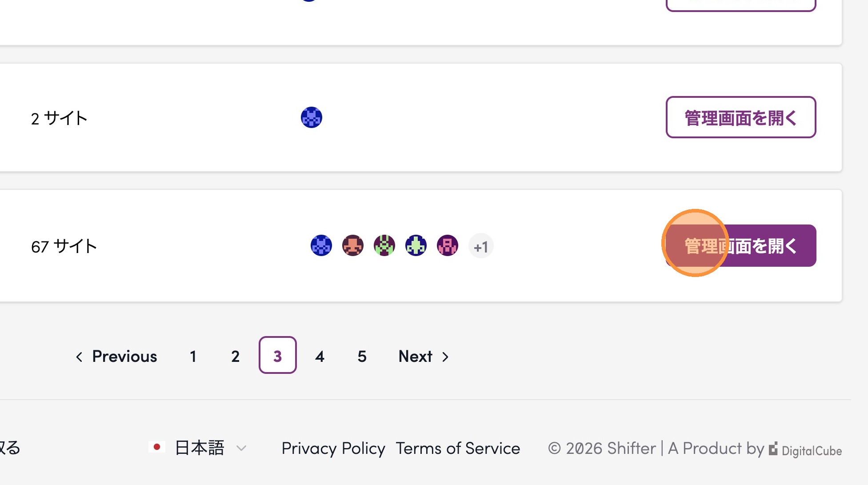The image size is (868, 485).
Task: Open the 日本語 language dropdown
Action: point(198,448)
